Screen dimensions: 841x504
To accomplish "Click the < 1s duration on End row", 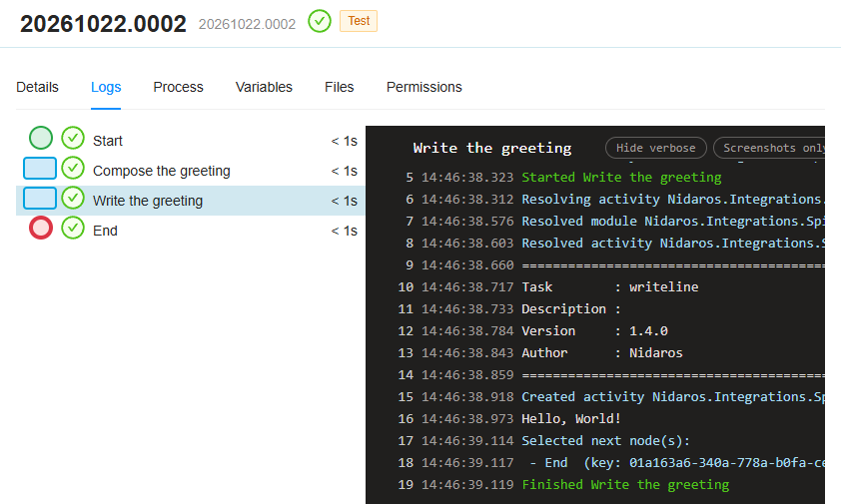I will click(x=345, y=232).
